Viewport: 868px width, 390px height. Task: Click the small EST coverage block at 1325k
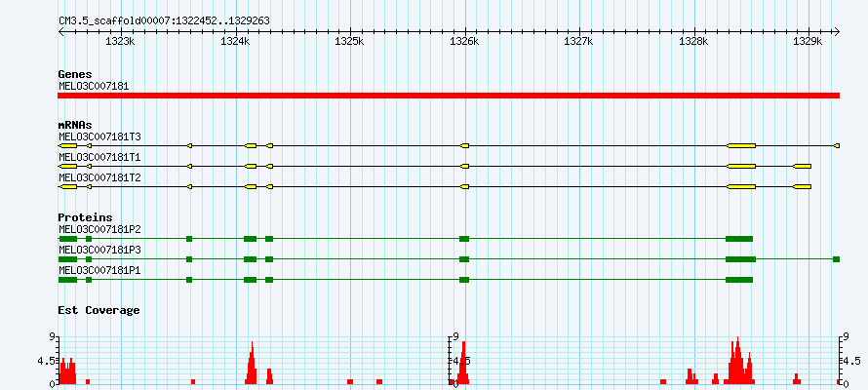point(350,381)
